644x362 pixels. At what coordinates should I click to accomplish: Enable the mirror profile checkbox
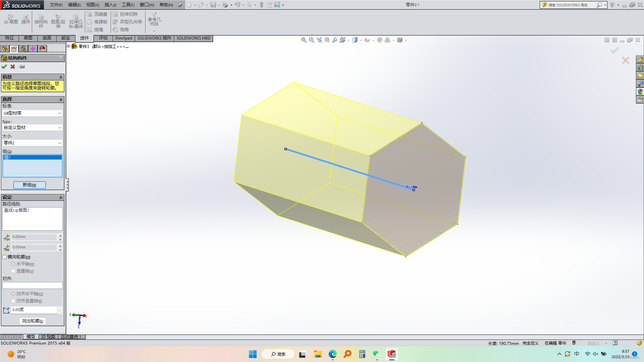tap(5, 257)
